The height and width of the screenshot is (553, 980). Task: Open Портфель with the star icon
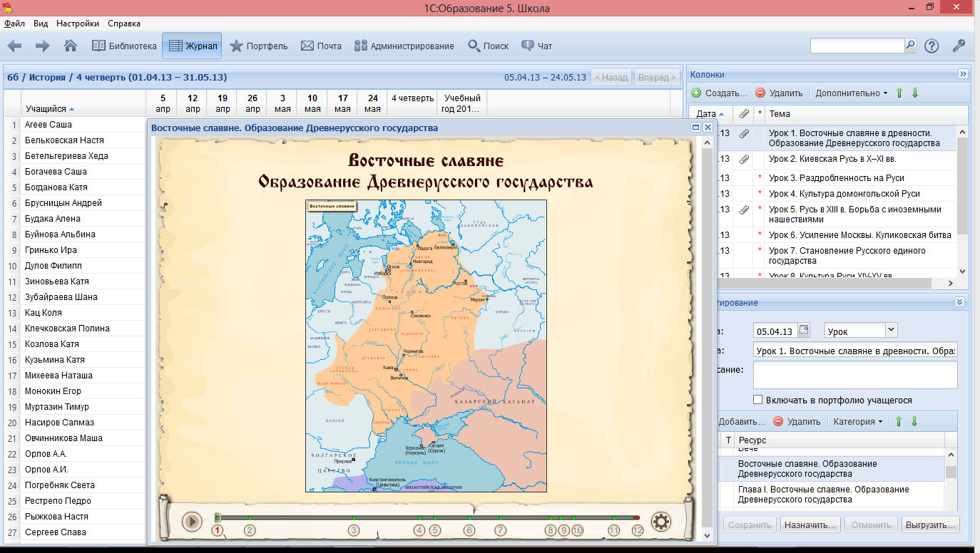pyautogui.click(x=259, y=46)
